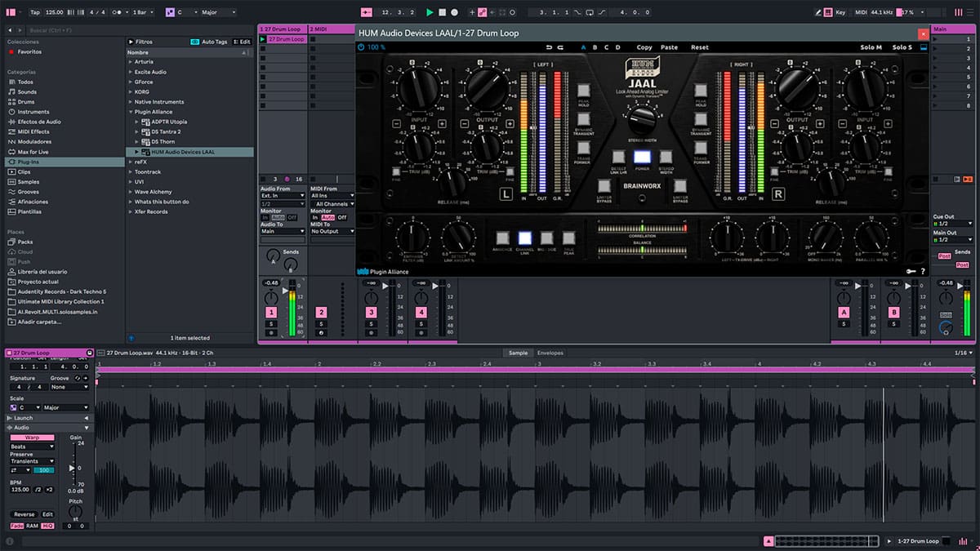Open the Grooves category
Image resolution: width=980 pixels, height=551 pixels.
[28, 192]
